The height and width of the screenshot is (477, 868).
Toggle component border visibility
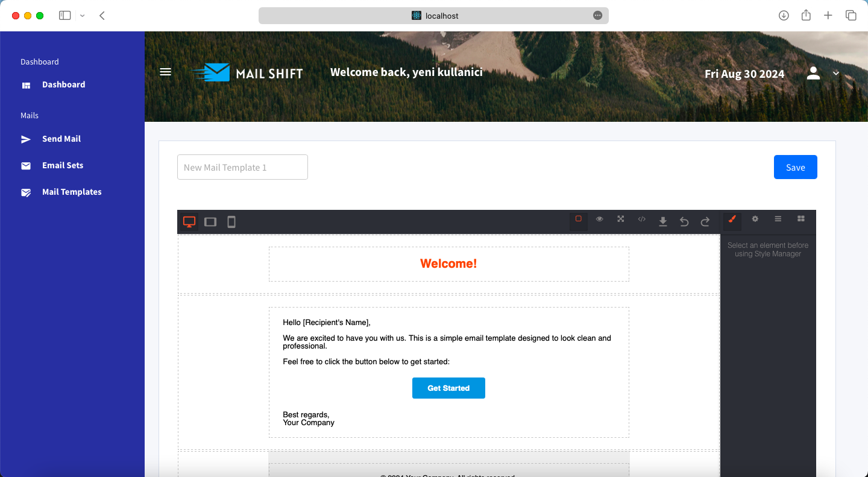pos(578,220)
